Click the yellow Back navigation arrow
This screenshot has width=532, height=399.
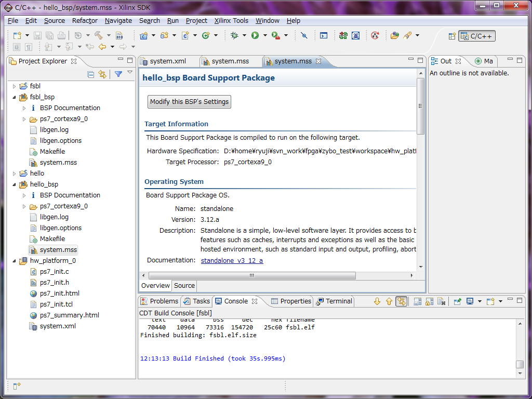click(102, 47)
